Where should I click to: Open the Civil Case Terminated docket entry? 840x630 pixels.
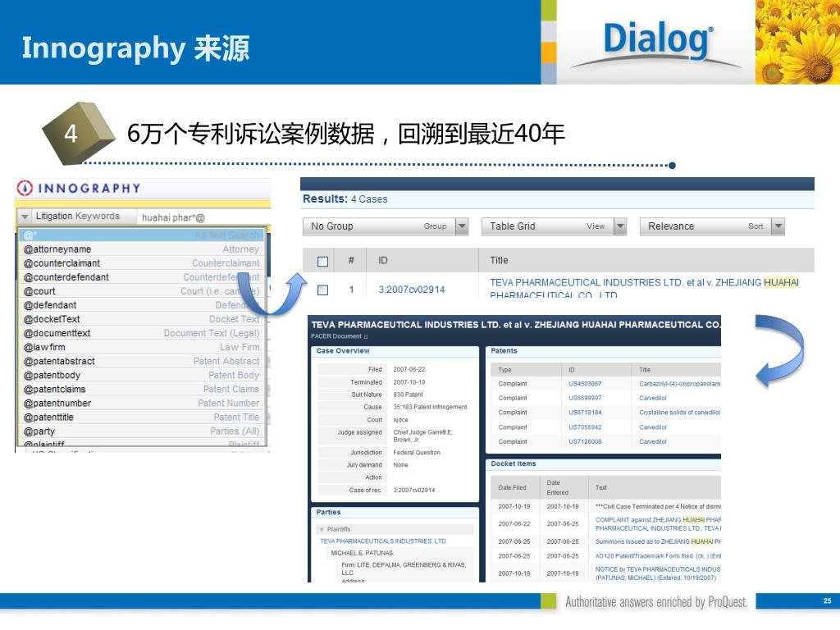[x=658, y=506]
